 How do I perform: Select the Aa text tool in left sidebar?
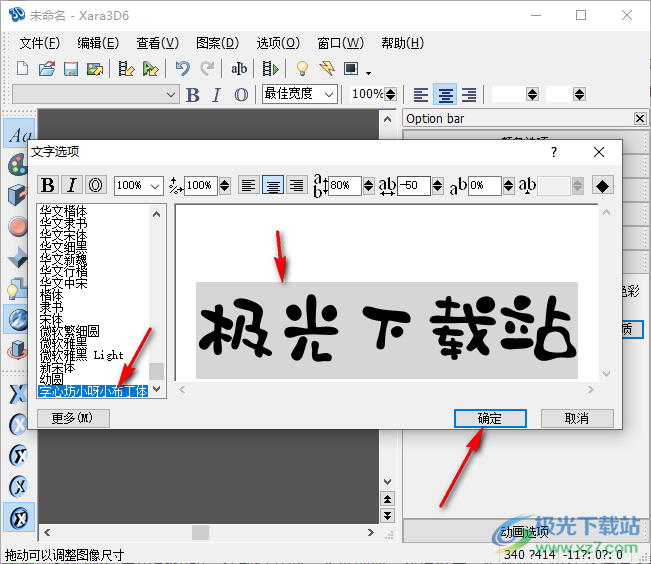click(x=20, y=134)
